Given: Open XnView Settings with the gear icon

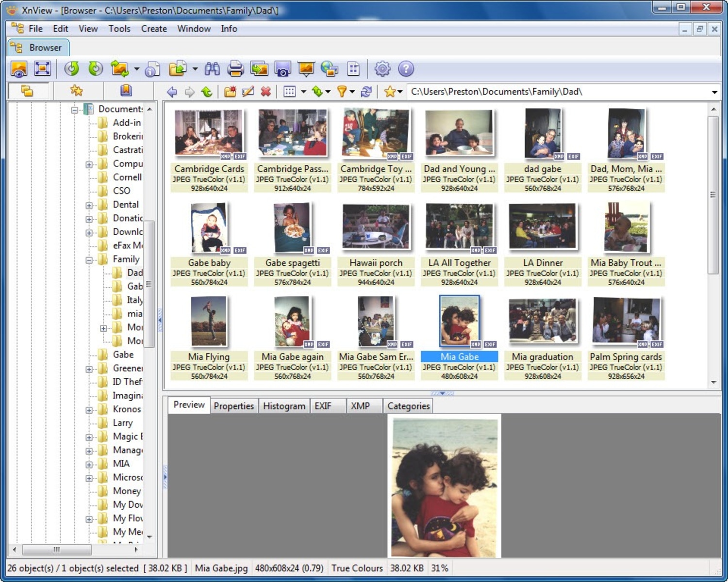Looking at the screenshot, I should pyautogui.click(x=383, y=69).
